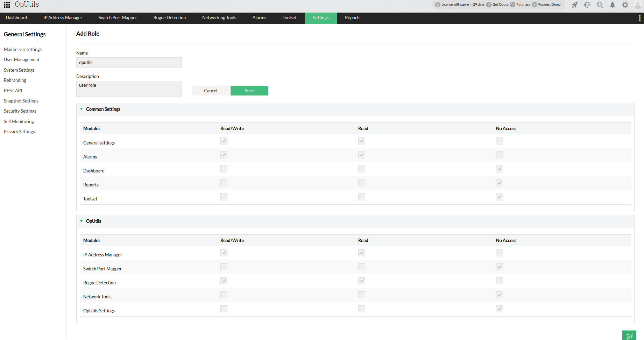
Task: Go to IP Address Manager tab
Action: tap(63, 18)
